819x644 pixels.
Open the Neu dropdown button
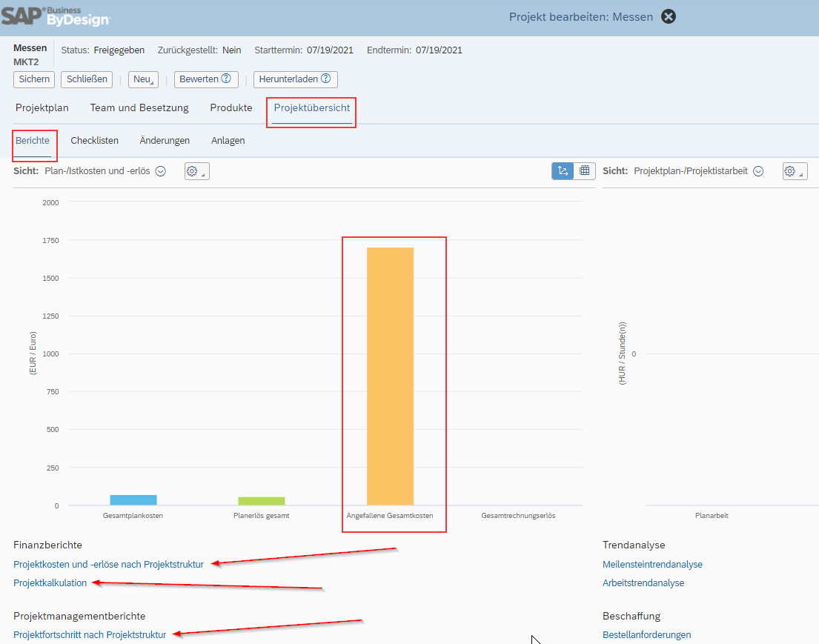pyautogui.click(x=143, y=79)
